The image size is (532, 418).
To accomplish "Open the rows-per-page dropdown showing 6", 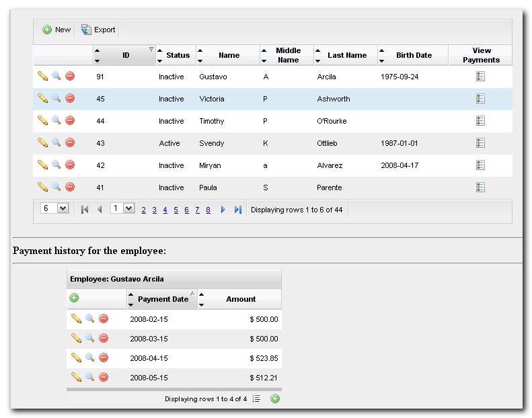I will tap(54, 208).
